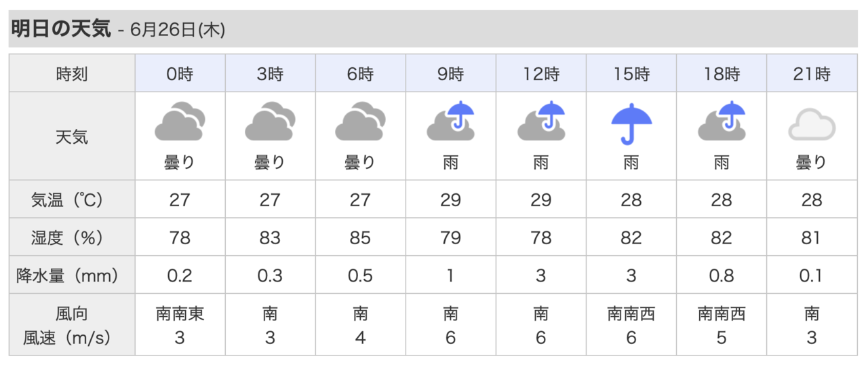The width and height of the screenshot is (868, 365).
Task: Click the 天気 row header
Action: pyautogui.click(x=72, y=138)
